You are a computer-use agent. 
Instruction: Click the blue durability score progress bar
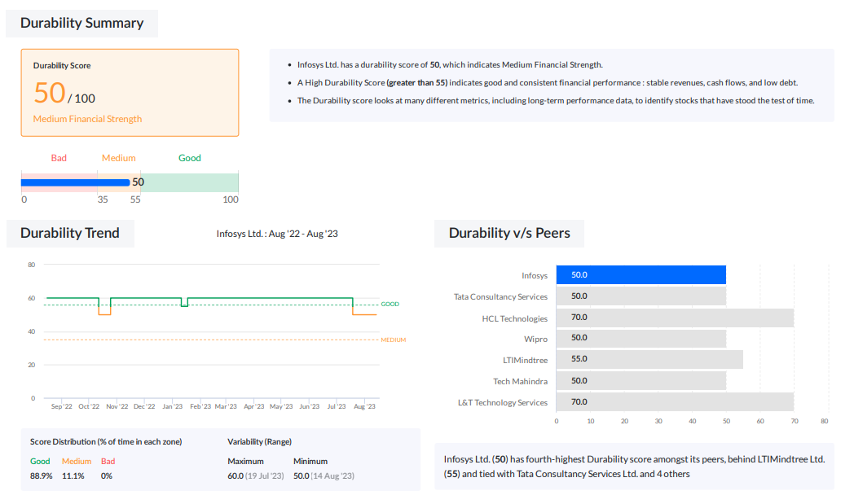75,182
